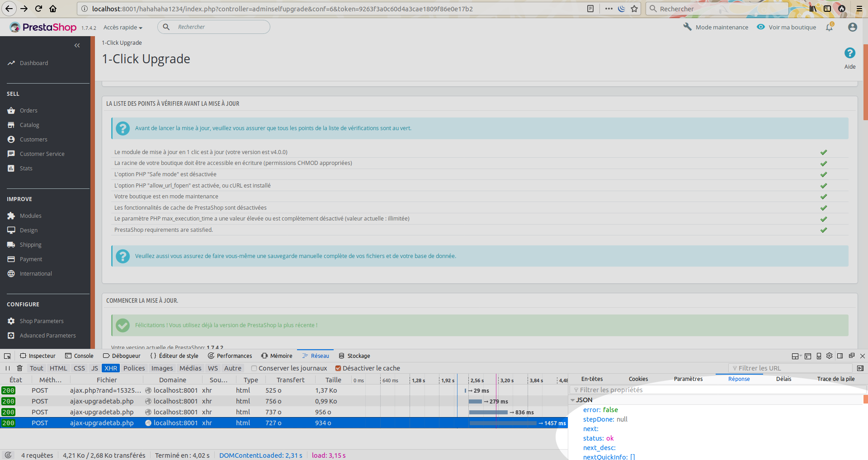Reload the page using the refresh icon

(x=38, y=9)
